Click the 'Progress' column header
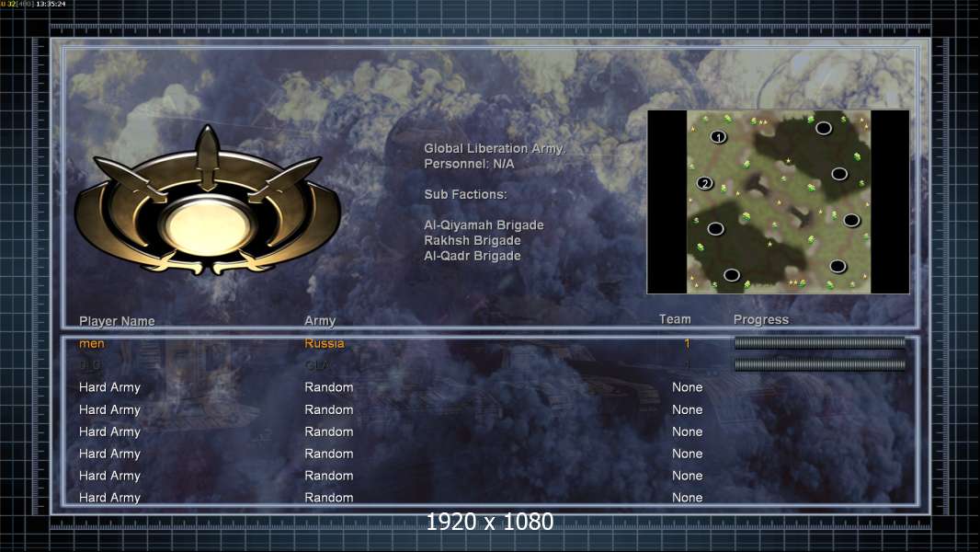Viewport: 980px width, 552px height. (x=760, y=320)
